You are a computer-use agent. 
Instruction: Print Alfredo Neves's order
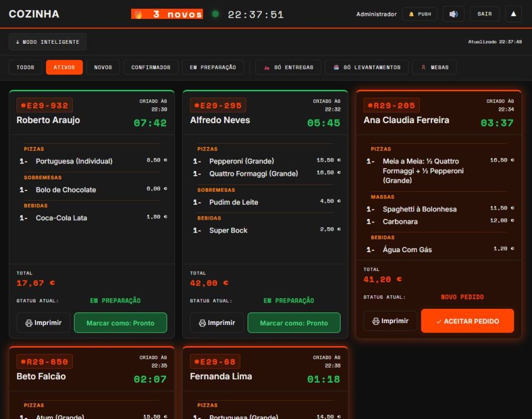click(x=217, y=323)
